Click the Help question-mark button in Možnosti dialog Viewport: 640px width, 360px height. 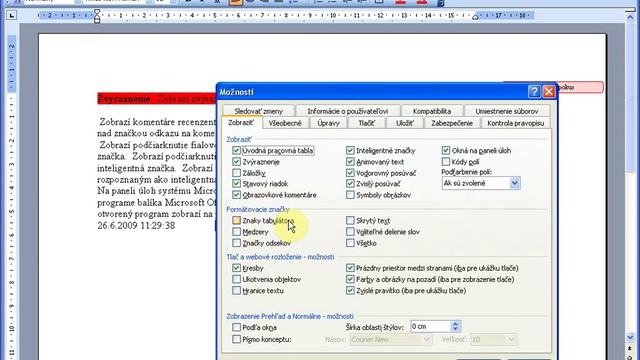pos(534,92)
